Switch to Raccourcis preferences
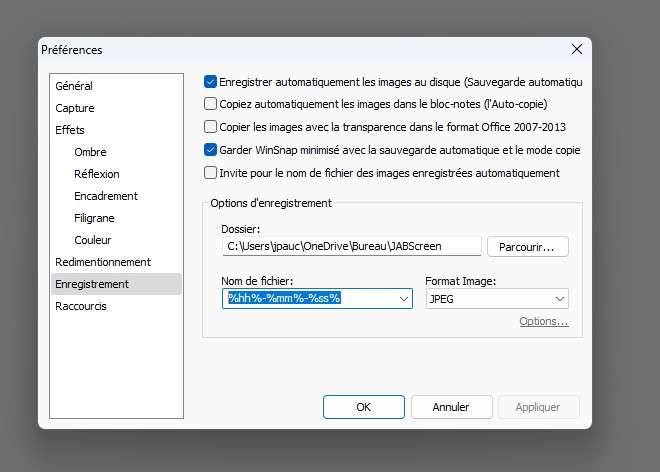This screenshot has width=660, height=472. pyautogui.click(x=81, y=306)
